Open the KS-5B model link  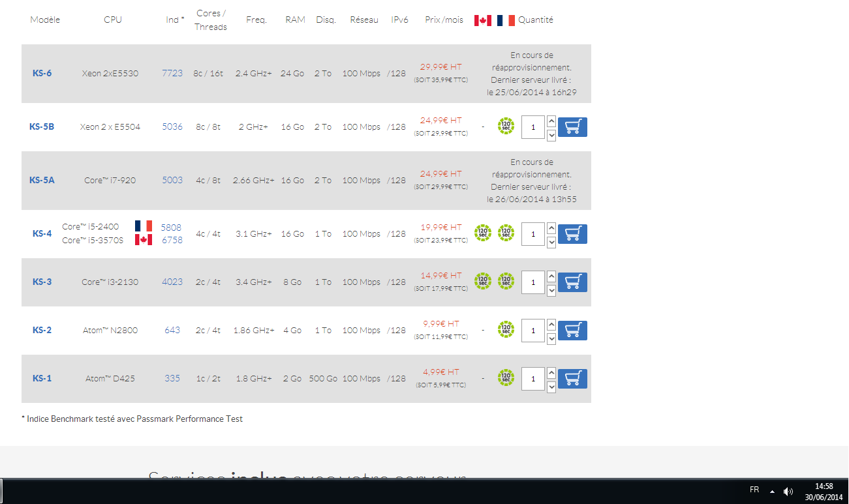[42, 126]
